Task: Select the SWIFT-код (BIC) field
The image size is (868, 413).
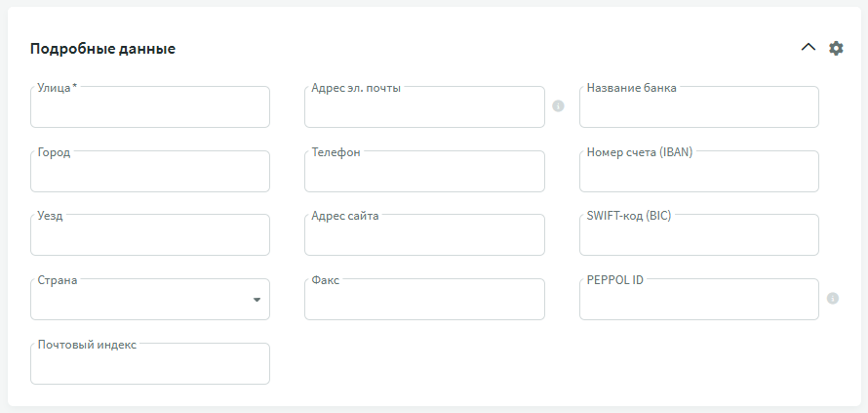Action: pyautogui.click(x=698, y=237)
